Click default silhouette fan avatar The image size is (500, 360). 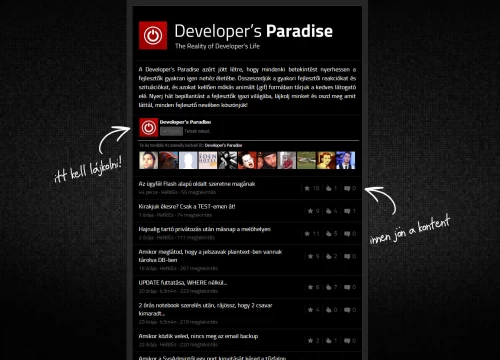point(188,160)
